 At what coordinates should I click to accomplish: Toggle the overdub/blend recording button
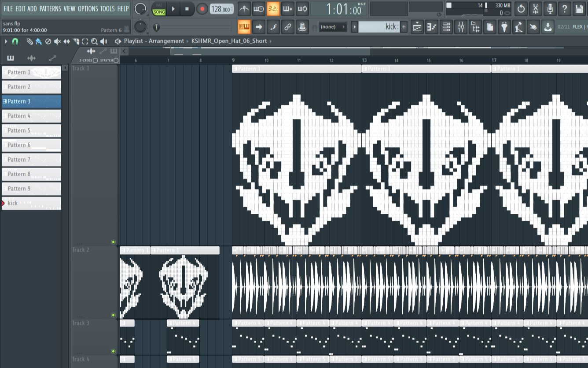[287, 9]
